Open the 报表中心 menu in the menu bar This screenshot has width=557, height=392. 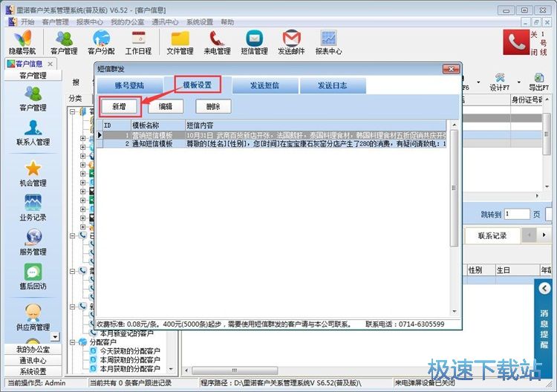[90, 22]
